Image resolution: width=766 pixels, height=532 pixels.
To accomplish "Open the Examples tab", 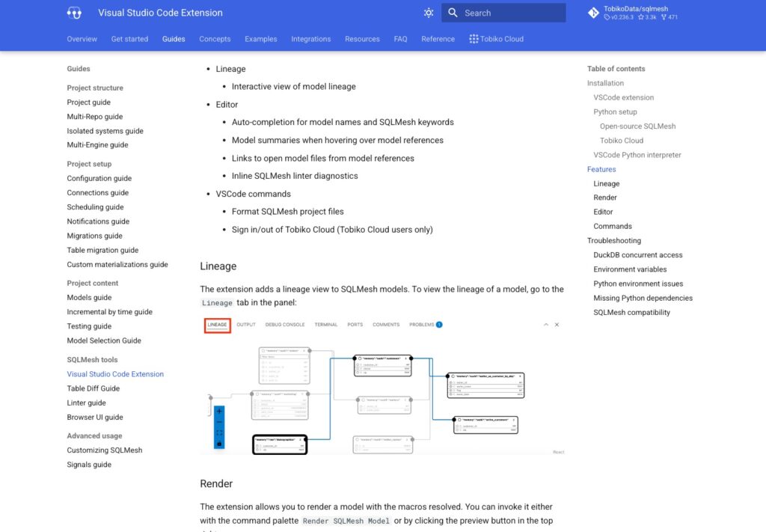I will (261, 39).
